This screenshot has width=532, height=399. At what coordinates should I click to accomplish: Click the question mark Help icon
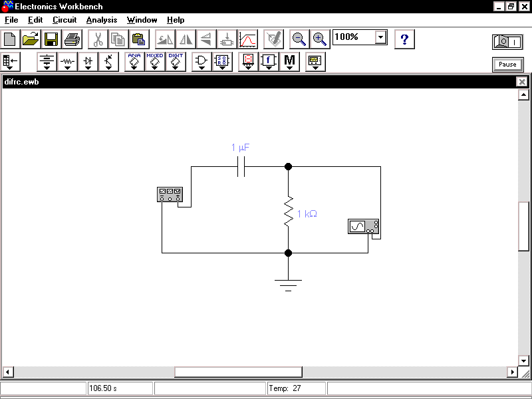click(404, 39)
